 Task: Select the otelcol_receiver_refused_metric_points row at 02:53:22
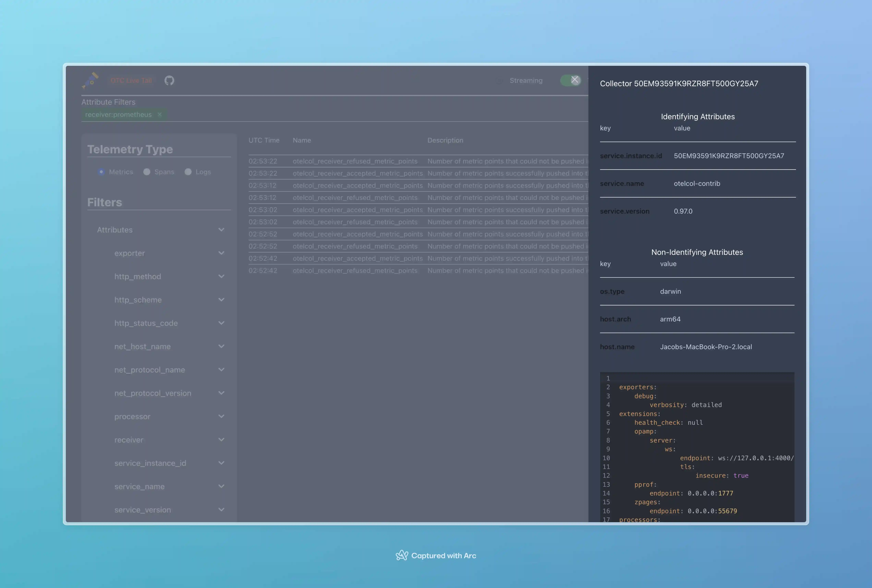pos(355,161)
